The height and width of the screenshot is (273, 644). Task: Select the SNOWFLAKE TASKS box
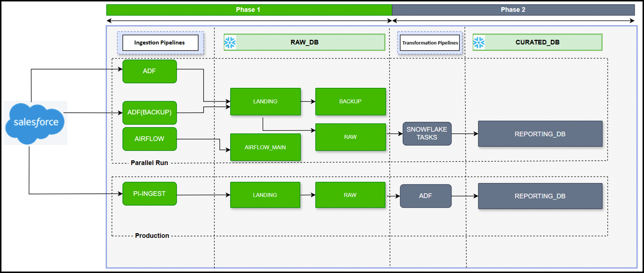[427, 134]
